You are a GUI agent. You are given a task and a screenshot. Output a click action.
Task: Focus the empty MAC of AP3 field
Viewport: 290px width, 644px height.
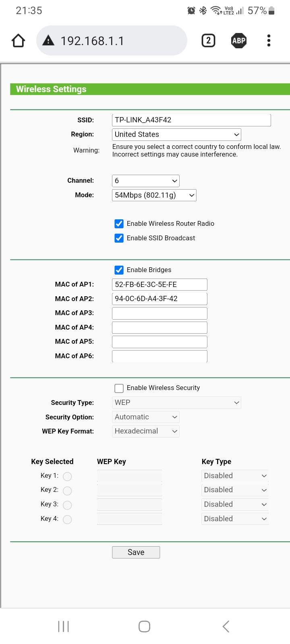[159, 313]
